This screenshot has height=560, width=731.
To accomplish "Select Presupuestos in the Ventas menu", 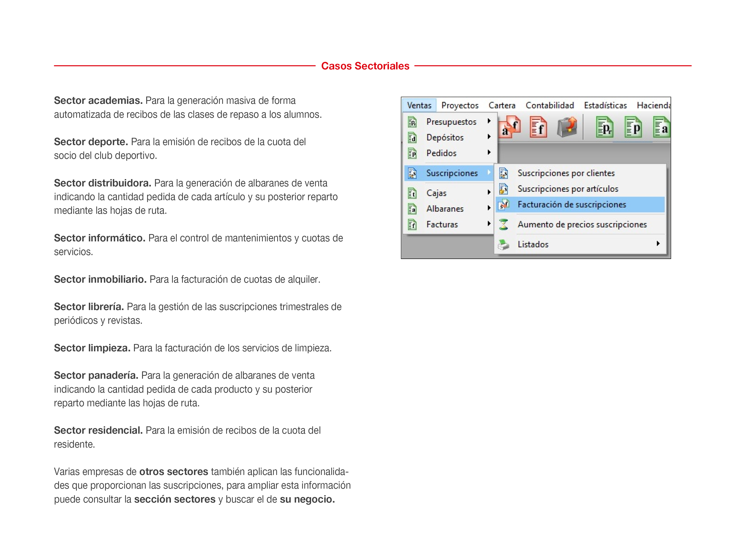I will pyautogui.click(x=450, y=122).
